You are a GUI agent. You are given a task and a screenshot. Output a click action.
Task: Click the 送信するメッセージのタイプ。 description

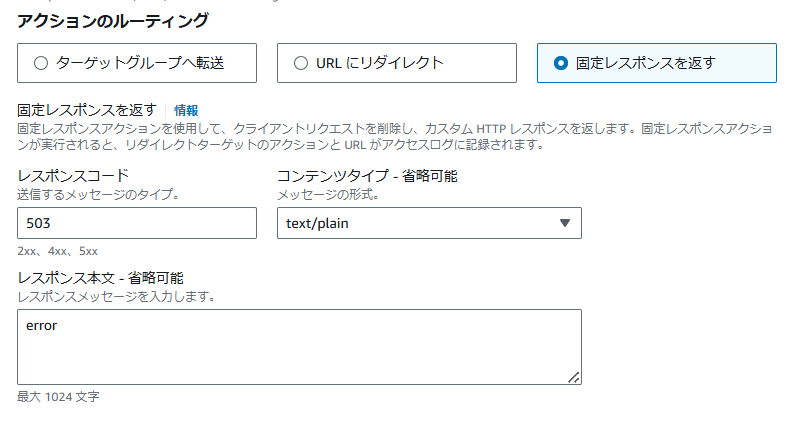click(x=98, y=194)
